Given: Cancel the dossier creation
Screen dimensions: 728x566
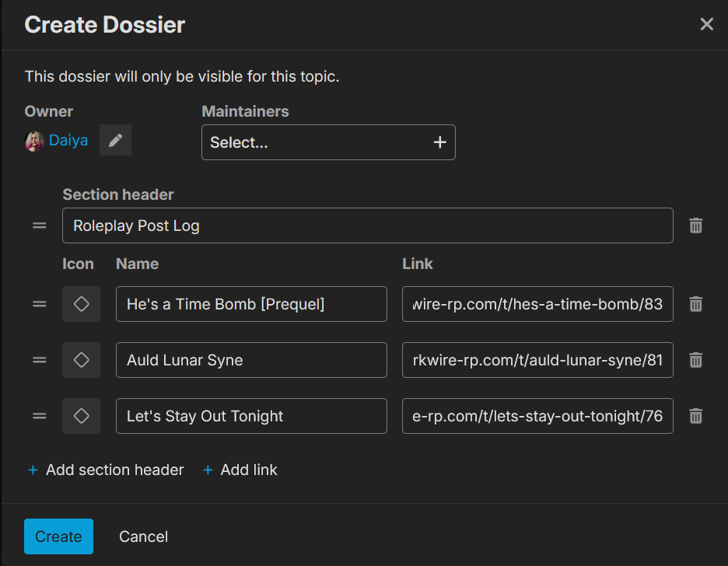Looking at the screenshot, I should pos(143,536).
